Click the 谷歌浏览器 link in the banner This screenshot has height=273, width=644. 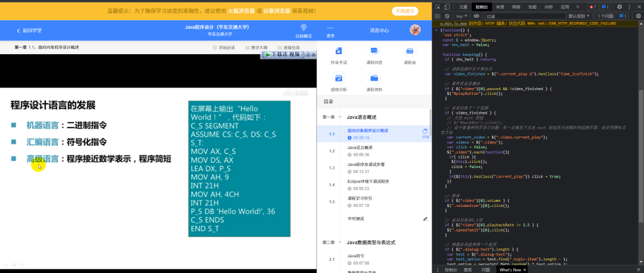276,11
